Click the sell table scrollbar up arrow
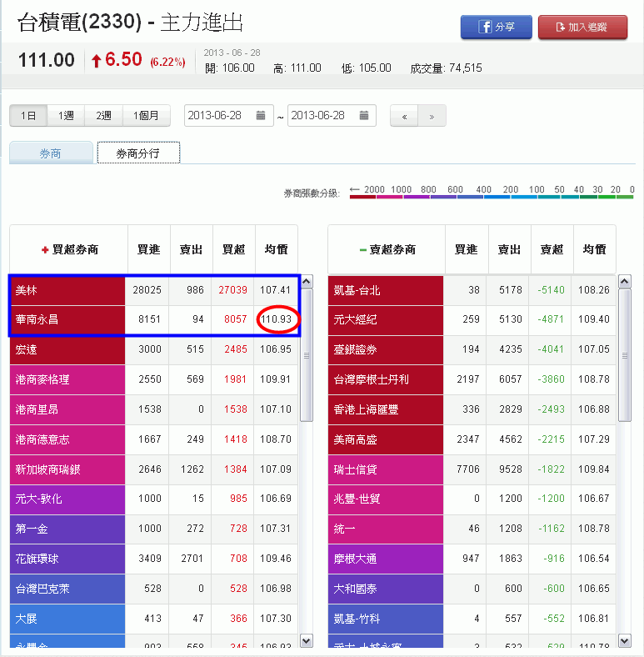Viewport: 644px width, 657px height. (624, 282)
